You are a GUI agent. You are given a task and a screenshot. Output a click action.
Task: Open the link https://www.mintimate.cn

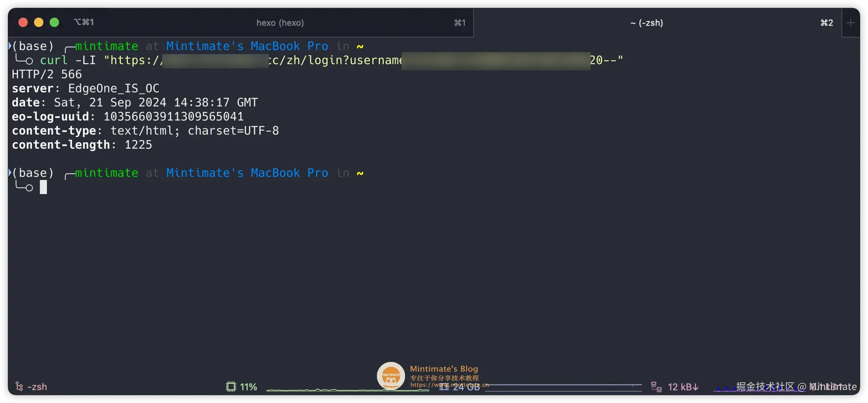tap(450, 385)
